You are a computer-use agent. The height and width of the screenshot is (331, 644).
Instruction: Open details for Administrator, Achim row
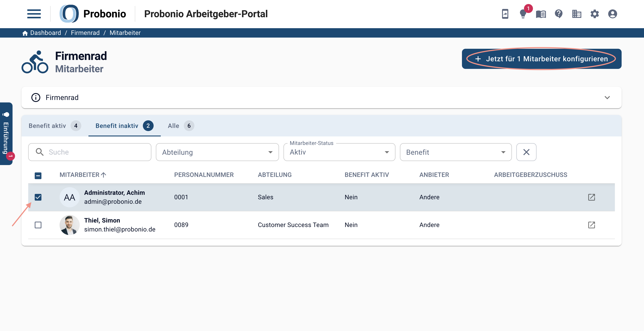coord(592,197)
